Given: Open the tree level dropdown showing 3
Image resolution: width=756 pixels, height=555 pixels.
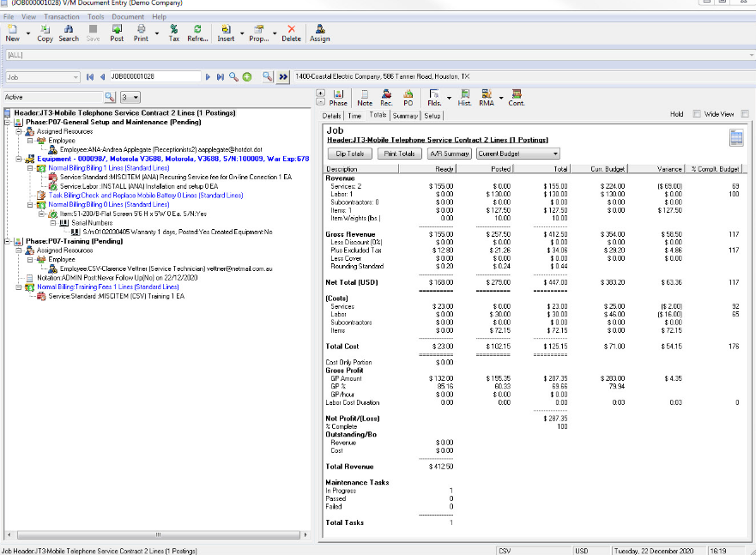Looking at the screenshot, I should 130,98.
